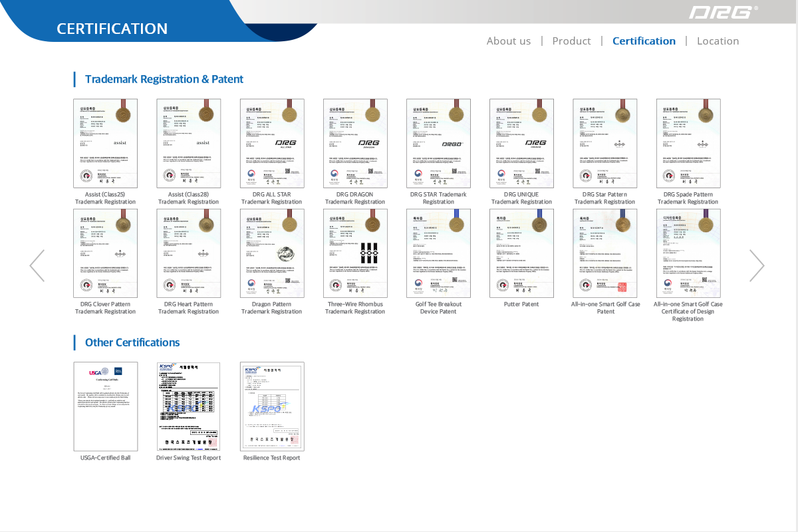The width and height of the screenshot is (798, 532).
Task: Open Resilience Test Report thumbnail
Action: [x=272, y=407]
